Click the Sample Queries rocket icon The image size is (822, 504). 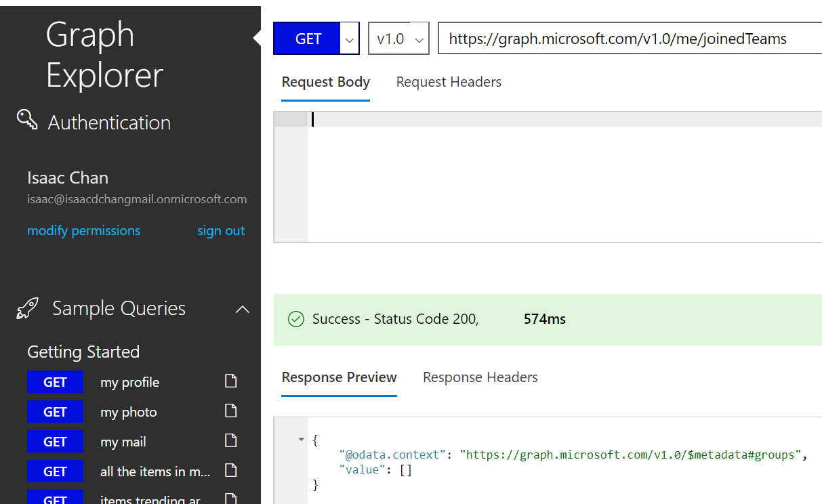point(26,308)
